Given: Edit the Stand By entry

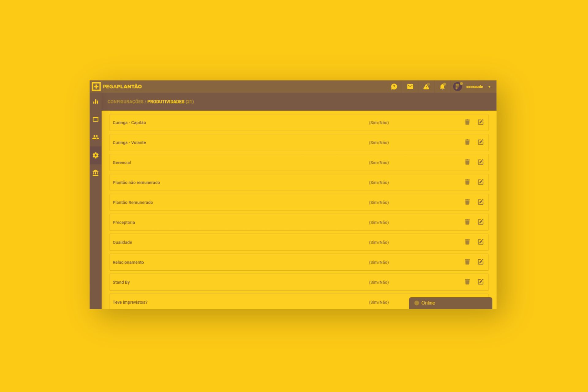Looking at the screenshot, I should 481,282.
